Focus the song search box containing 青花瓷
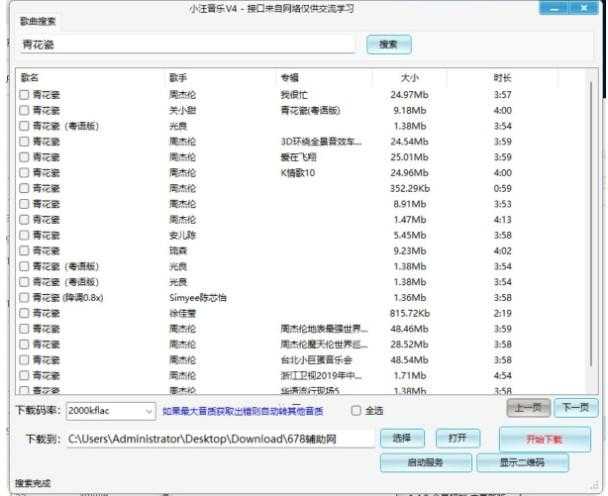 (x=185, y=44)
